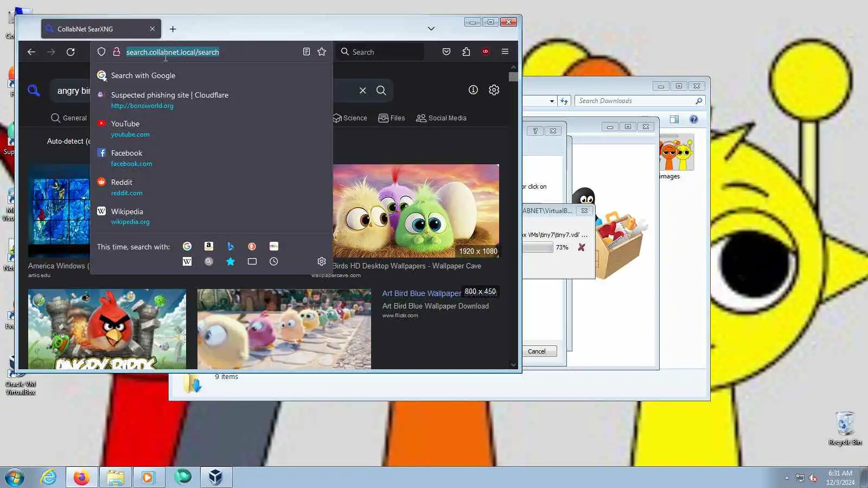The image size is (868, 488).
Task: Refresh the Downloads folder view
Action: [564, 101]
